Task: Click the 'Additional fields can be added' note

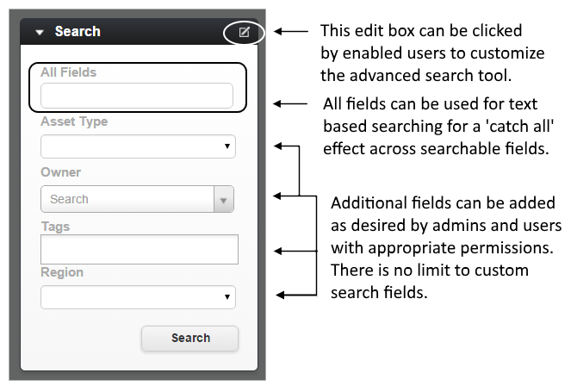Action: pyautogui.click(x=446, y=248)
